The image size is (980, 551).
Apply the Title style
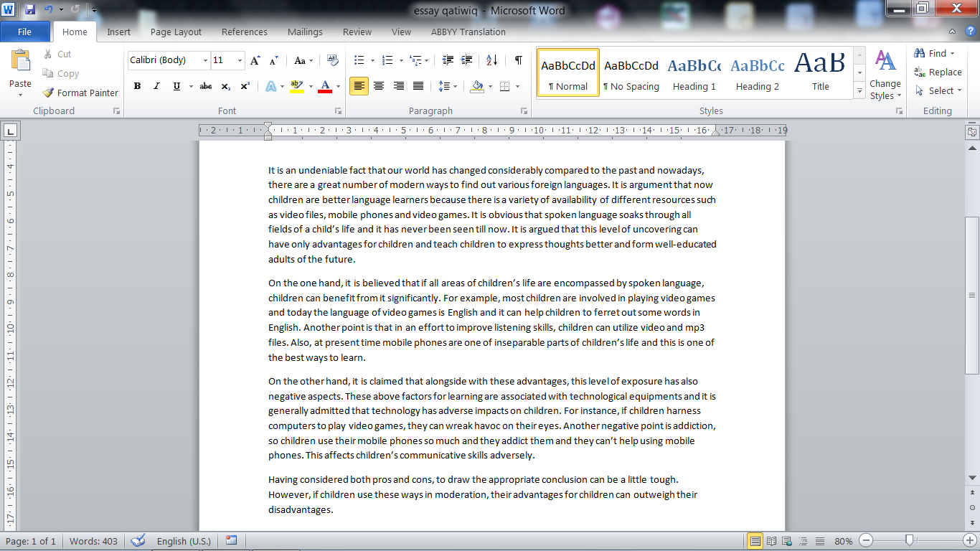821,73
